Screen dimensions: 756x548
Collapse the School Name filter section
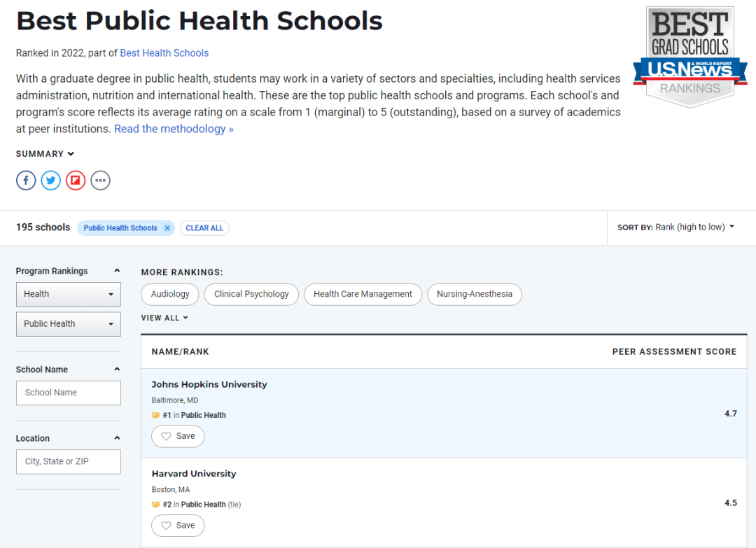pos(117,370)
